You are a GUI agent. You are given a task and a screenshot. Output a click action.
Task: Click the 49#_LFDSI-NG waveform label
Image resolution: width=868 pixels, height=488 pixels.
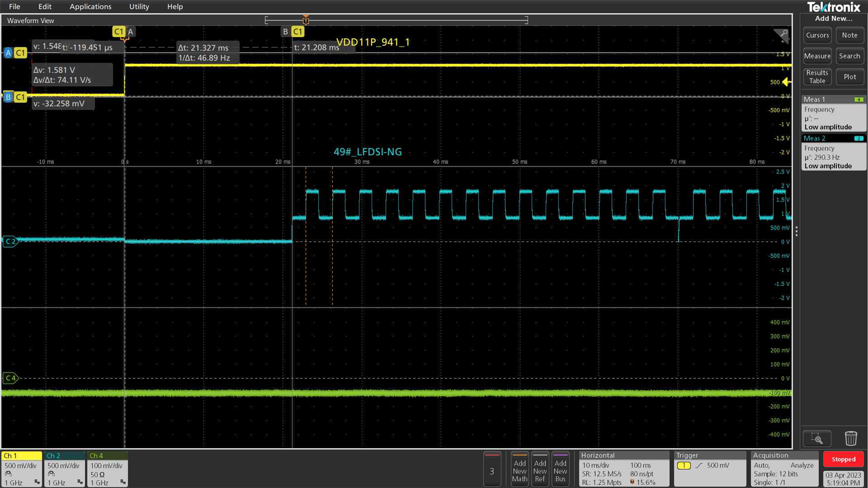point(368,152)
